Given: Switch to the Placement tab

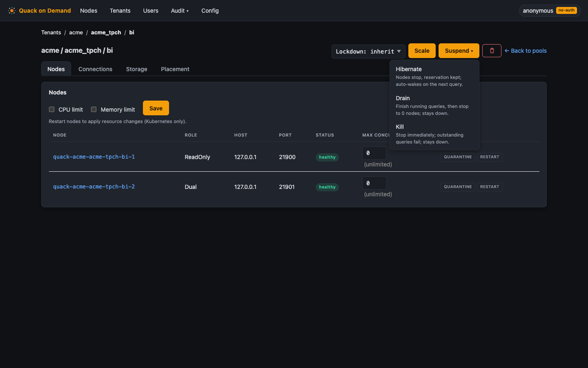Looking at the screenshot, I should click(175, 69).
